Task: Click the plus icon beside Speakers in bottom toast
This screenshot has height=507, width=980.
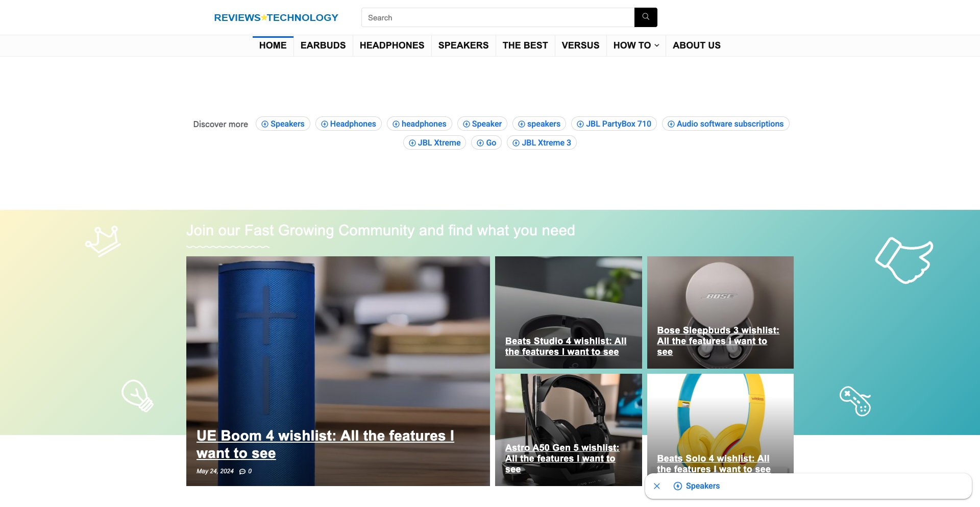Action: pyautogui.click(x=678, y=486)
